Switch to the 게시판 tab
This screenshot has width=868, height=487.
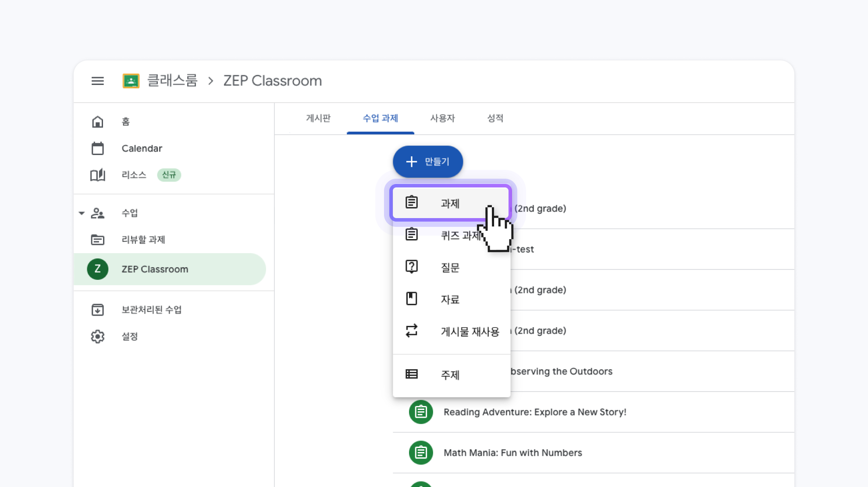tap(318, 118)
